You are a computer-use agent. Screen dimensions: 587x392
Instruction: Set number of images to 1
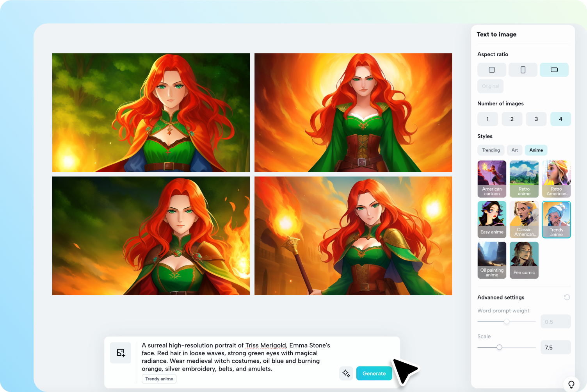tap(487, 119)
